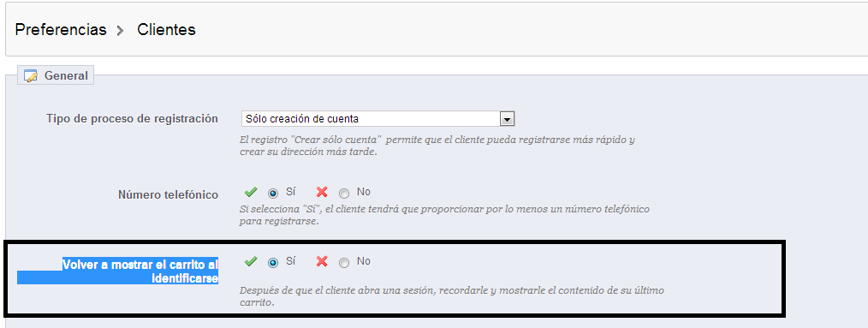
Task: Click the General fieldset pencil icon
Action: pyautogui.click(x=31, y=76)
